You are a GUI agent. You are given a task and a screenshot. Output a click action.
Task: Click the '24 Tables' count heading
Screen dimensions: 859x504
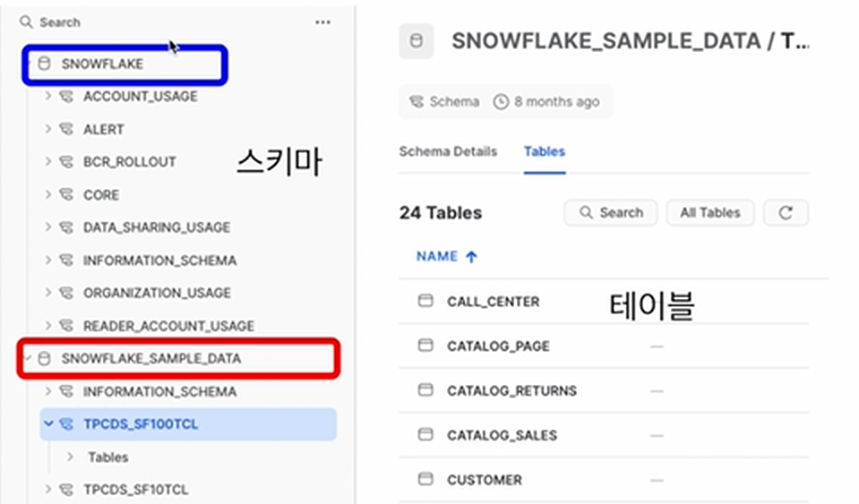441,213
